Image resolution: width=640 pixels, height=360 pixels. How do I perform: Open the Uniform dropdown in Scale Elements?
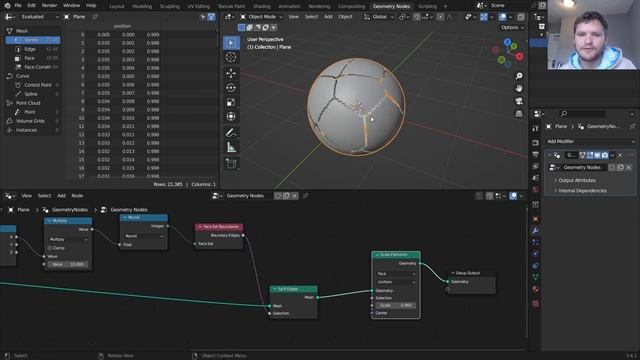tap(396, 282)
